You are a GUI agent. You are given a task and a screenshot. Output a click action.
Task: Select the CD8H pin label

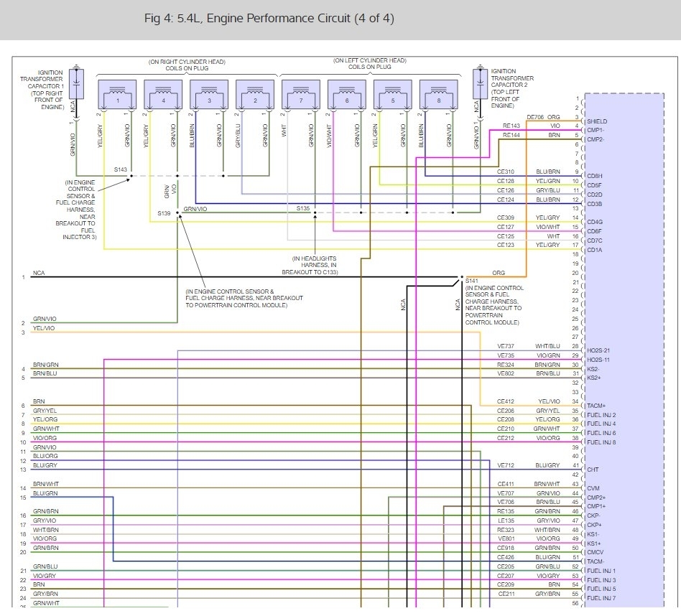coord(595,176)
